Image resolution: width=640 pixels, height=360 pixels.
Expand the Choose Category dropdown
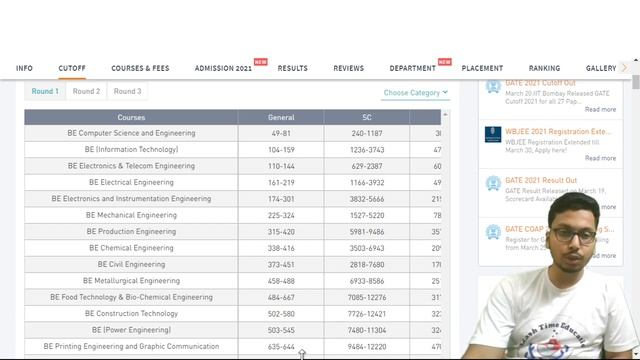click(416, 93)
